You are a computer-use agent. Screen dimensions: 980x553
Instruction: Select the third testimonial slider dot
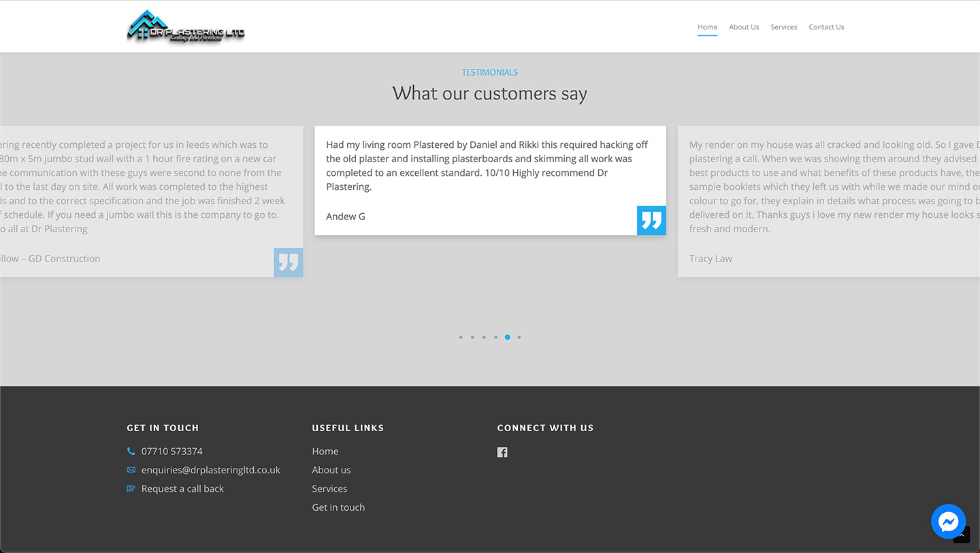coord(484,337)
